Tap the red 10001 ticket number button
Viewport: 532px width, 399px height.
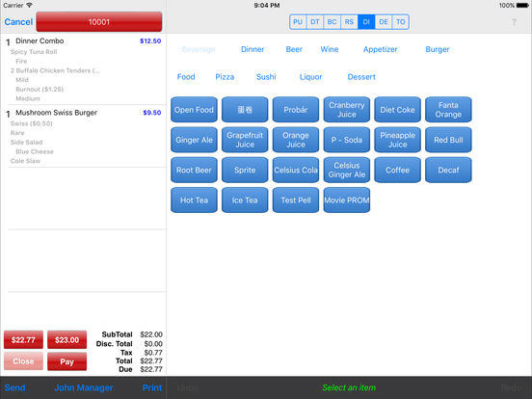(x=99, y=22)
